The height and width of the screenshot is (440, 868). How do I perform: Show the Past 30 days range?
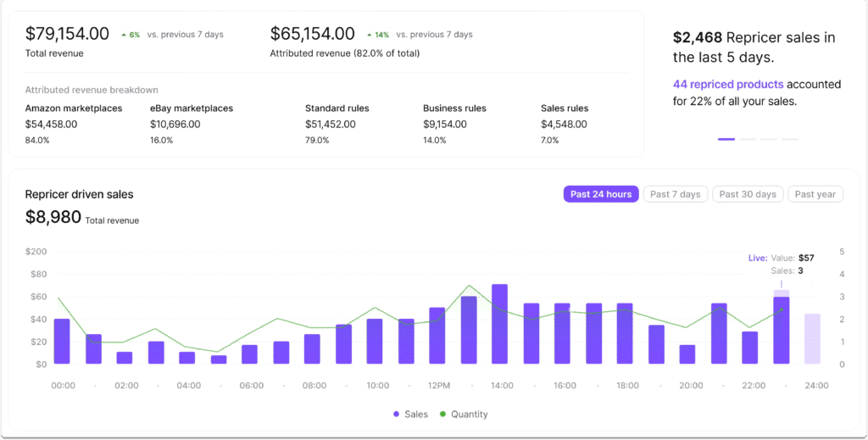pyautogui.click(x=748, y=194)
